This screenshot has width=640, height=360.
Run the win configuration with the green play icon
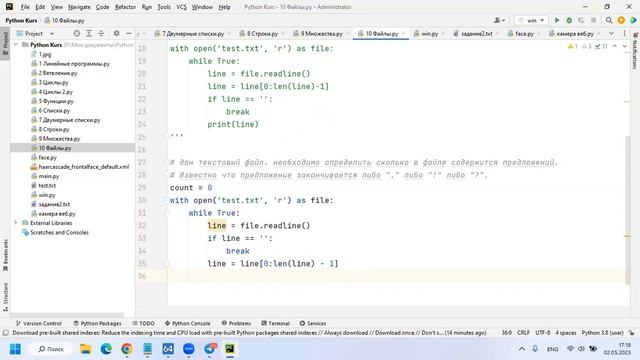557,20
